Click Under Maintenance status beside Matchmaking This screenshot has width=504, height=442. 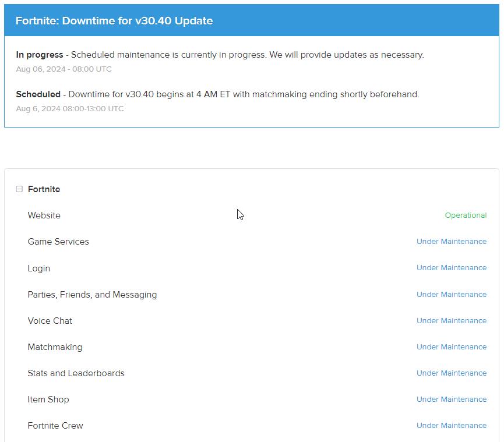[x=451, y=347]
